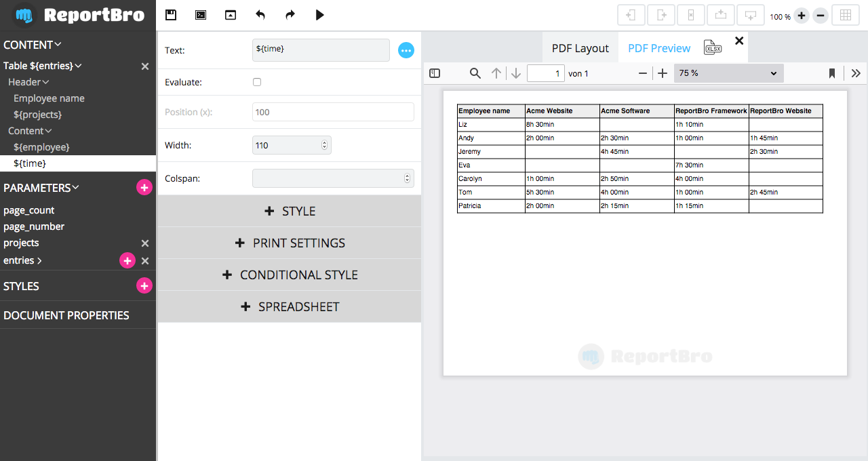
Task: Click the Width number field
Action: (292, 145)
